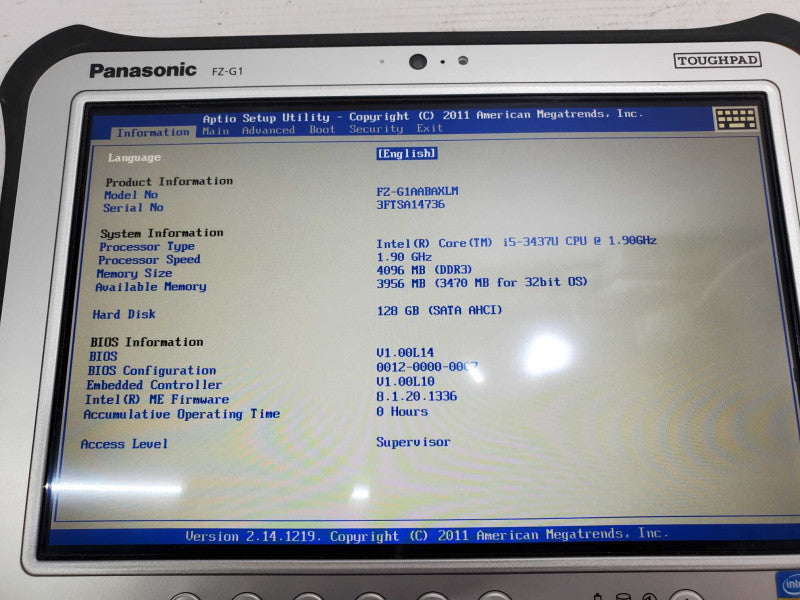Viewport: 800px width, 600px height.
Task: Click the 3956 MB available memory value
Action: (x=482, y=282)
